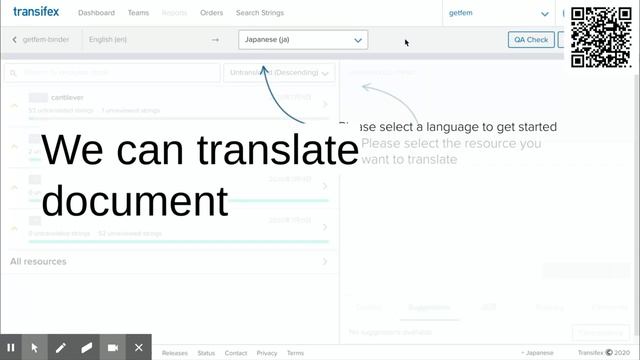
Task: Click the English (en) source language label
Action: click(108, 40)
